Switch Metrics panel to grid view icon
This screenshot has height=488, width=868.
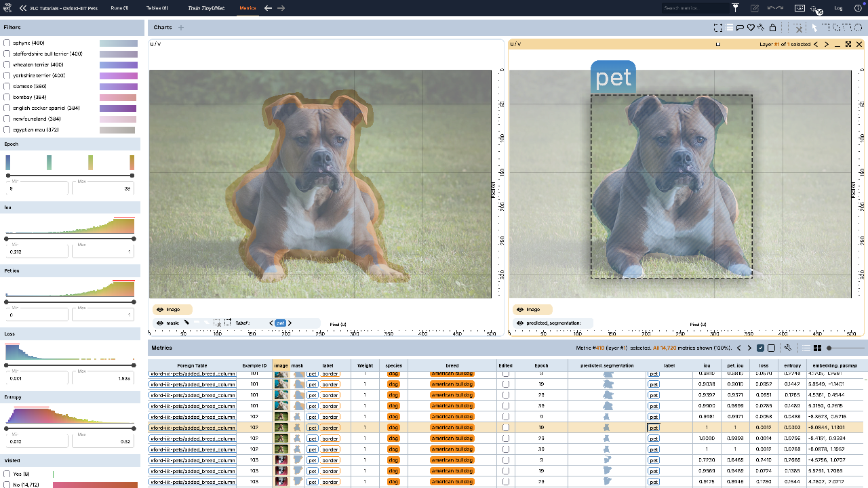click(x=818, y=348)
